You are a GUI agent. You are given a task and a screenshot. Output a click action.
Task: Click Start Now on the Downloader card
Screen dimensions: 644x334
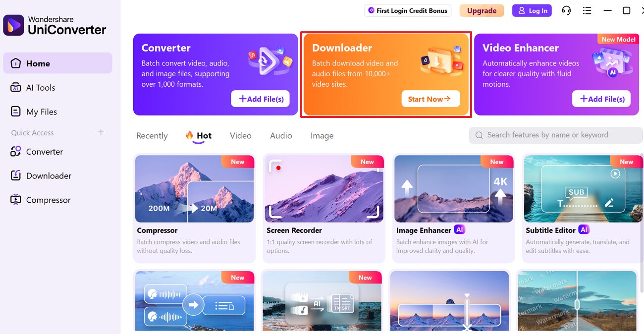point(430,99)
